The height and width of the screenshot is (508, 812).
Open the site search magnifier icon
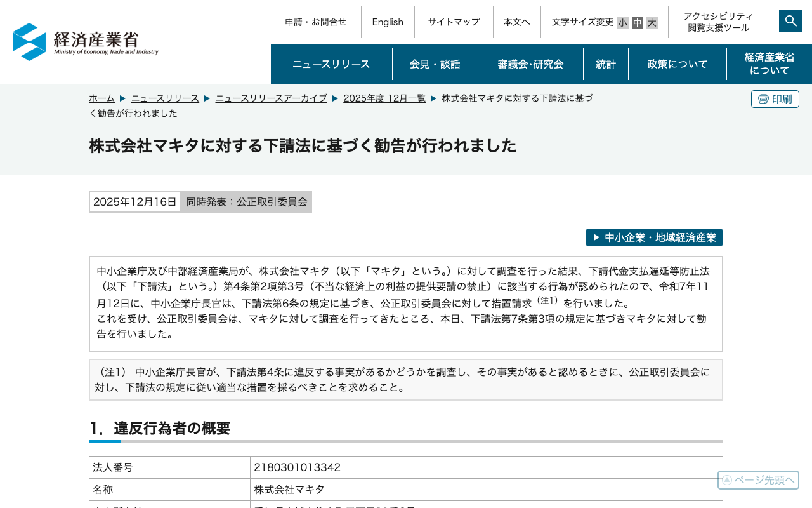pos(790,21)
